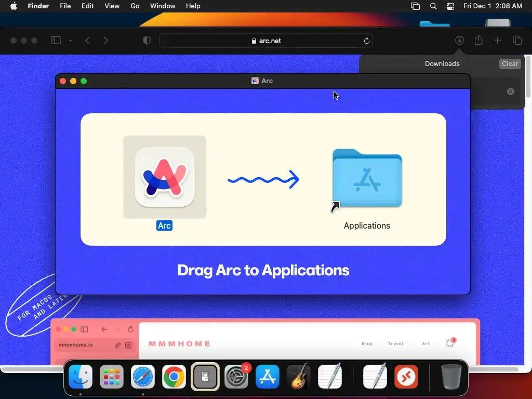The height and width of the screenshot is (399, 532).
Task: Open a new Safari tab
Action: coord(497,41)
